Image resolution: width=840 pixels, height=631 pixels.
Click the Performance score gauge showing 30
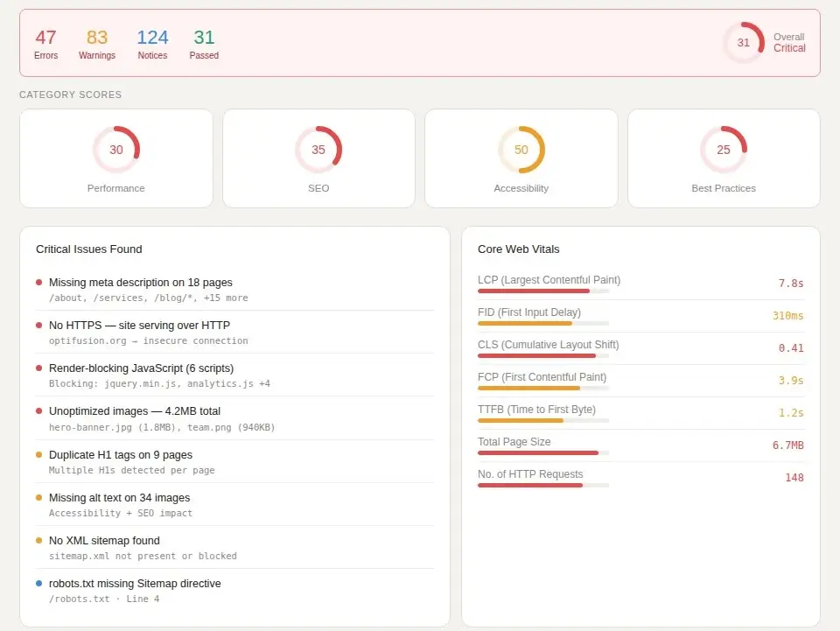pos(116,150)
